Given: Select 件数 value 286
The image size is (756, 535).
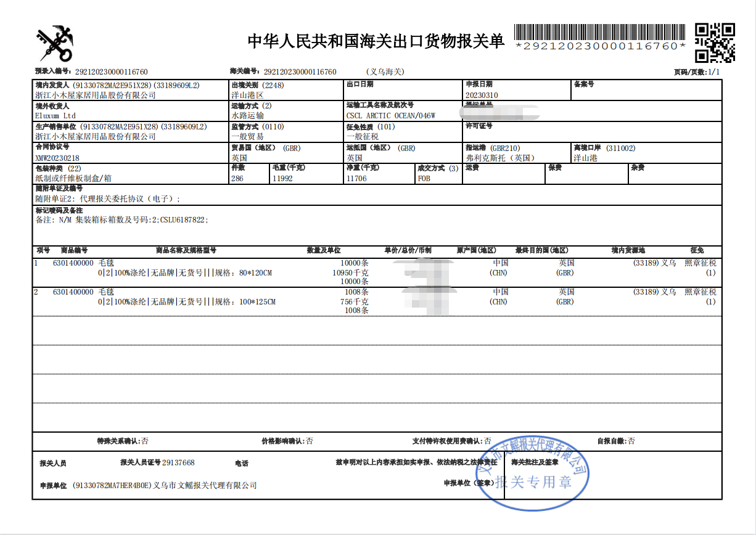Looking at the screenshot, I should click(237, 178).
